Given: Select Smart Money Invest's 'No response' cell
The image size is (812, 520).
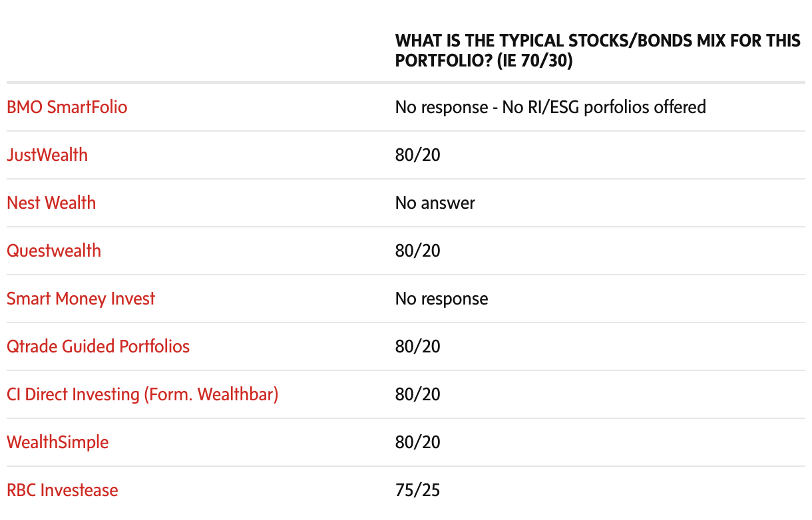Looking at the screenshot, I should click(441, 299).
